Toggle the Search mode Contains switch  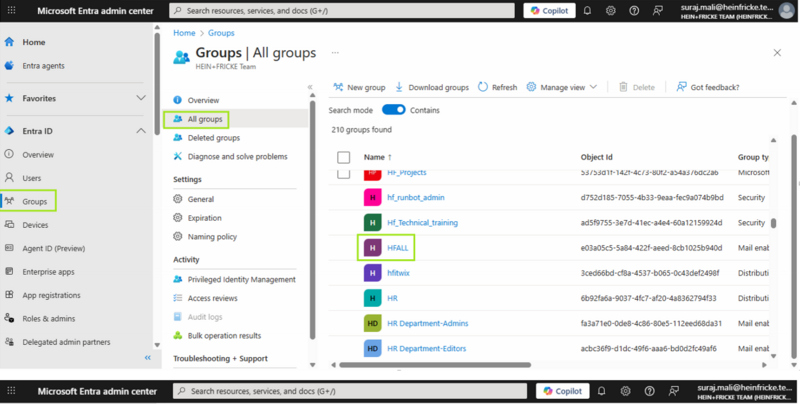(x=393, y=110)
